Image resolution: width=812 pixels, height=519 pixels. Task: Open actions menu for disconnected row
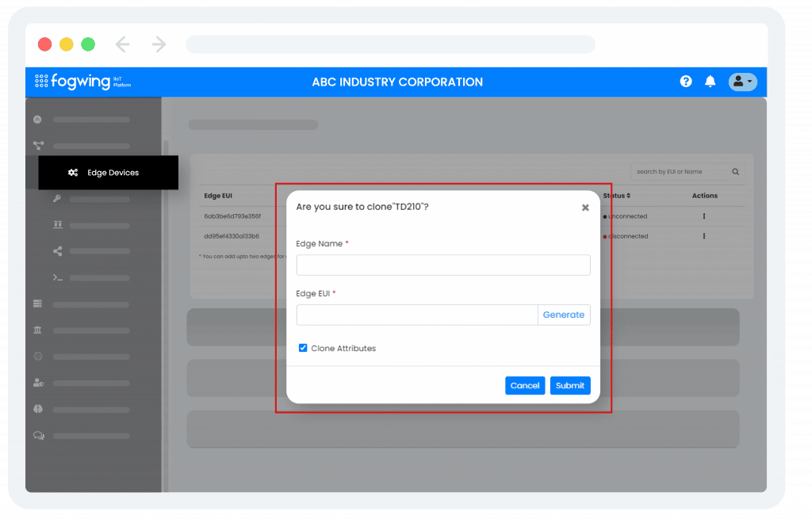coord(704,236)
